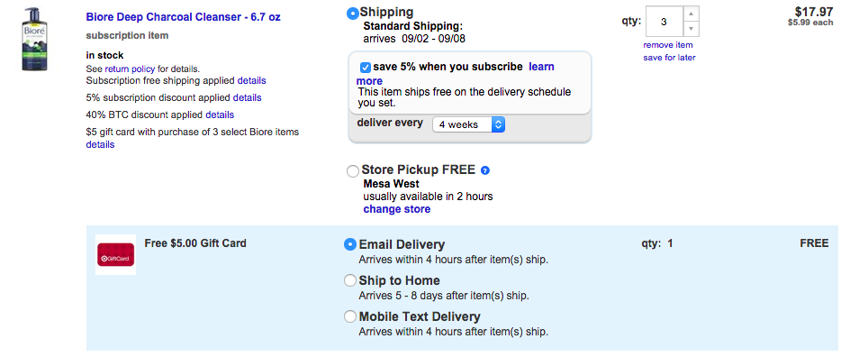Uncheck save 5% when you subscribe

coord(366,68)
